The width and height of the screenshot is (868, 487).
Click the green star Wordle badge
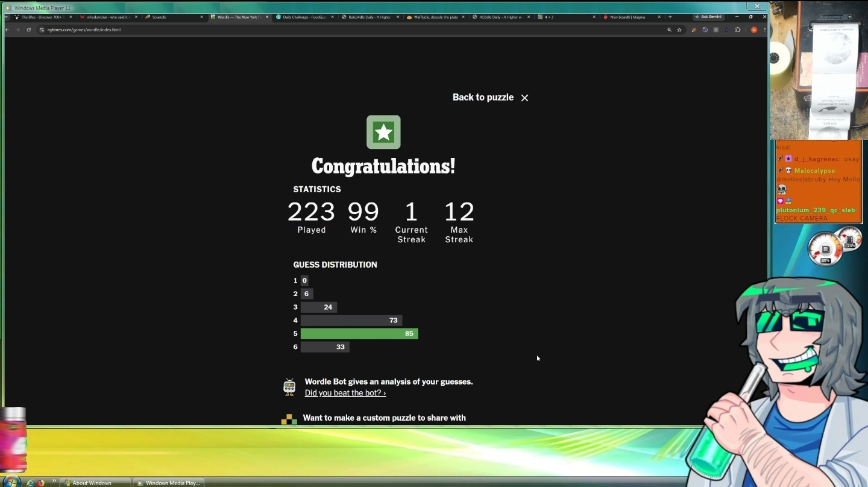point(383,132)
